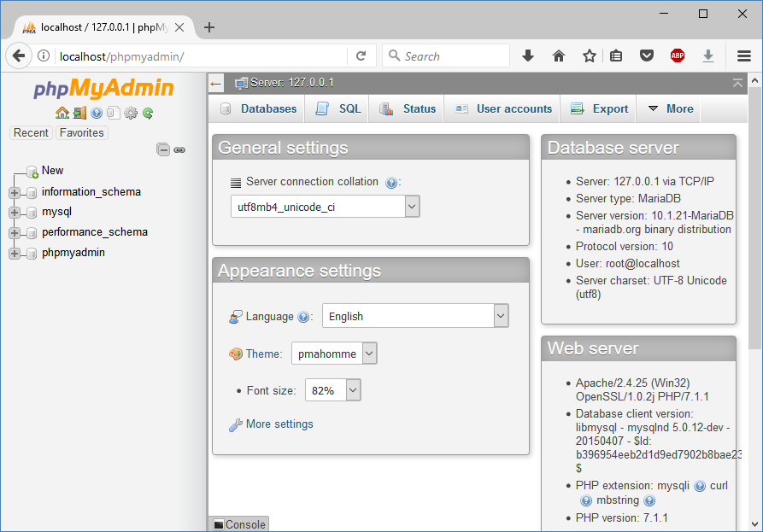
Task: Open navigation panel settings gear icon
Action: tap(131, 113)
